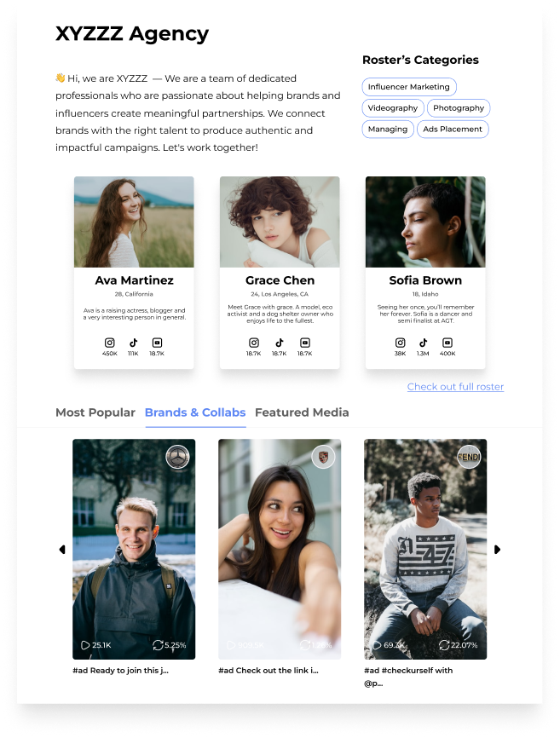Follow the Check out full roster link
The width and height of the screenshot is (560, 738).
[455, 386]
